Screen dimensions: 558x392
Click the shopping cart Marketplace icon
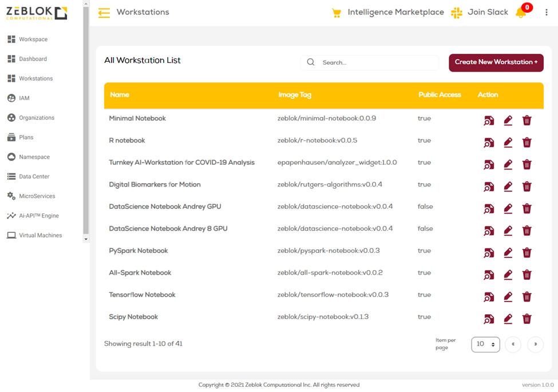[337, 13]
